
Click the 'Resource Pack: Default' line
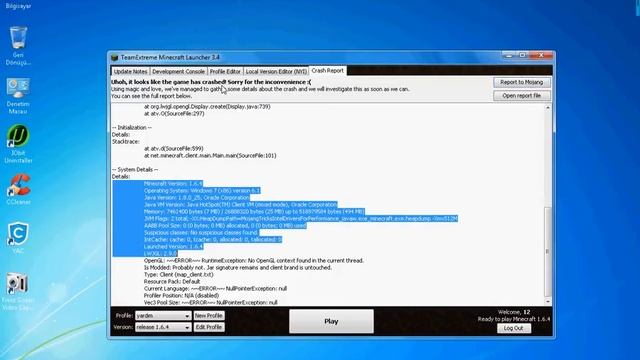172,282
